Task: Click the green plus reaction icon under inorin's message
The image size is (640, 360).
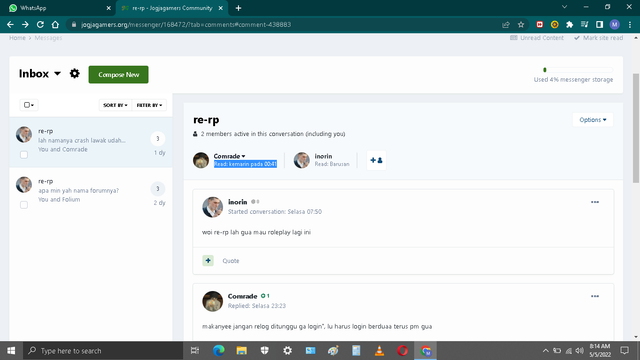Action: click(x=208, y=260)
